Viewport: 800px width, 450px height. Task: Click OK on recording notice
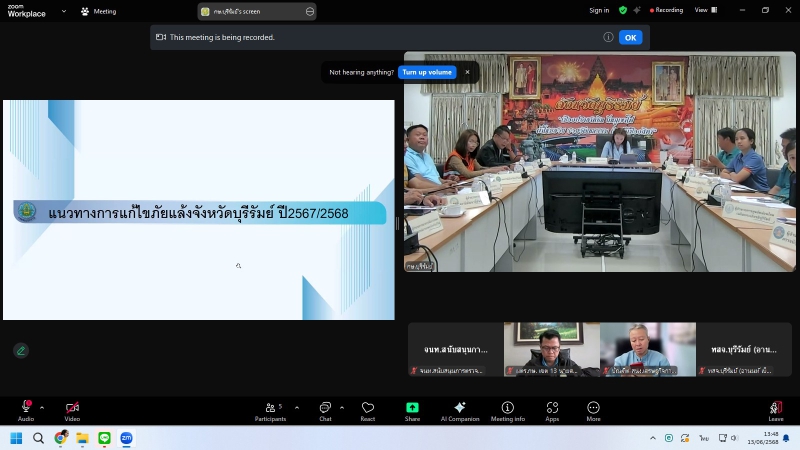click(631, 37)
